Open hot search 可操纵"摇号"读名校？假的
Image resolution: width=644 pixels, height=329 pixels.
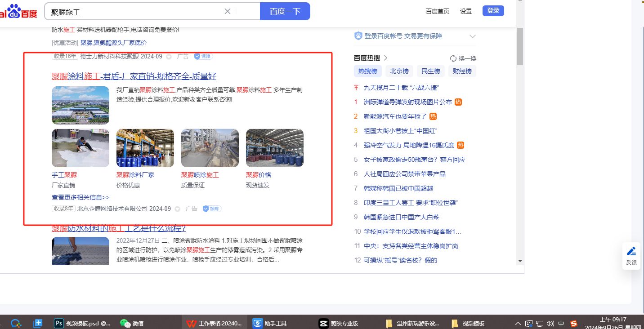[x=400, y=260]
